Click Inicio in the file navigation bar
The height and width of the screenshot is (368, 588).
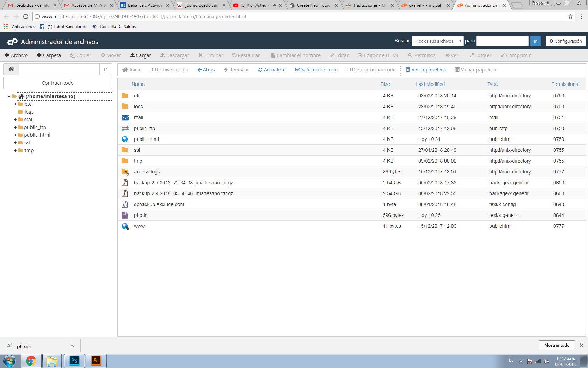click(132, 70)
